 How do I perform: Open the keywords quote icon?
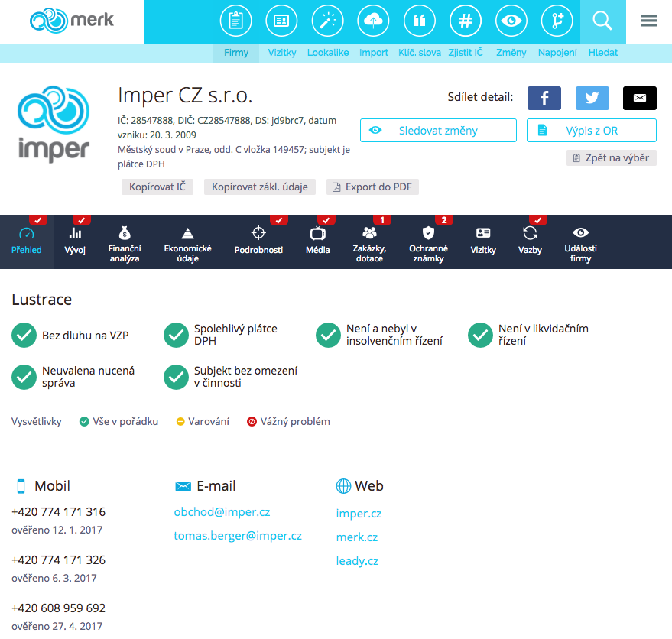coord(420,21)
